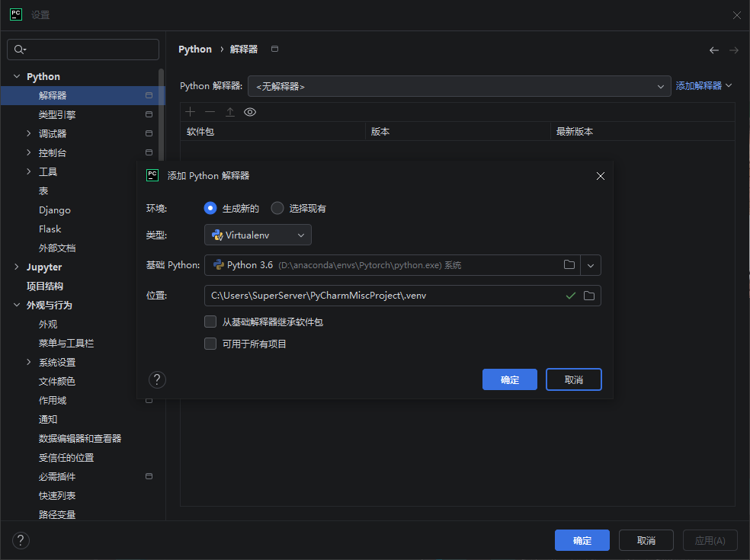Expand the 控制台 tree node
The height and width of the screenshot is (560, 750).
tap(29, 152)
